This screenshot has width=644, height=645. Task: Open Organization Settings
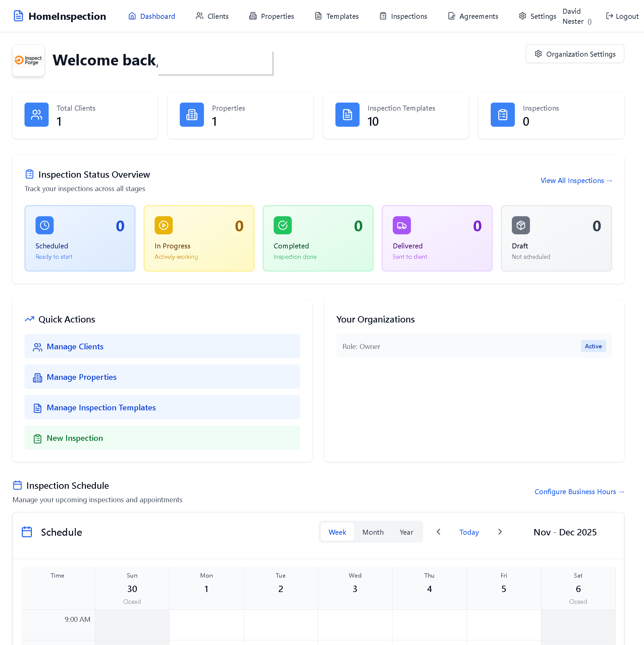click(x=575, y=54)
